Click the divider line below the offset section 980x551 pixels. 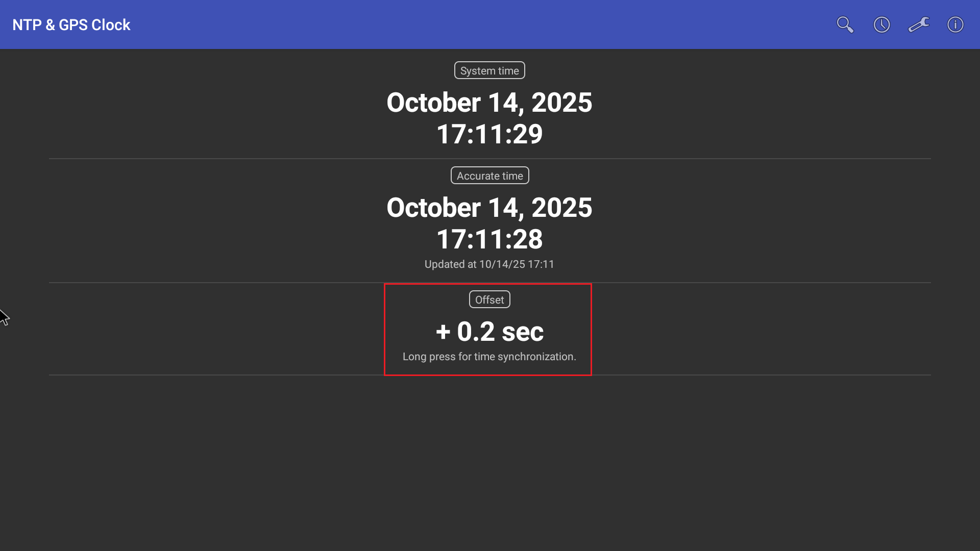point(255,375)
